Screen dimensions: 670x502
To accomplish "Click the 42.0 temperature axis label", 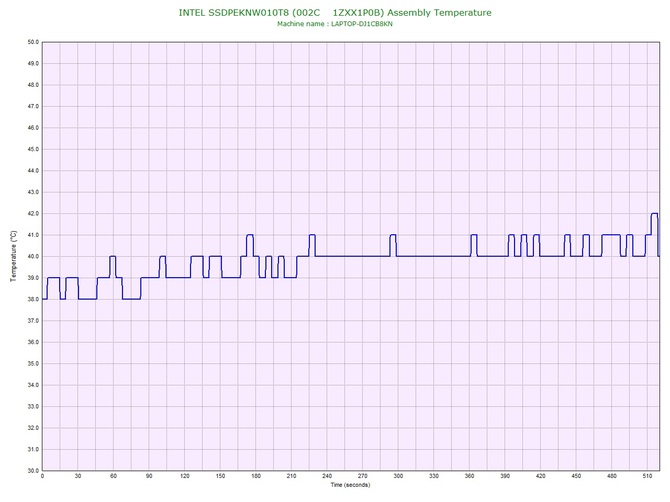I will pos(33,213).
